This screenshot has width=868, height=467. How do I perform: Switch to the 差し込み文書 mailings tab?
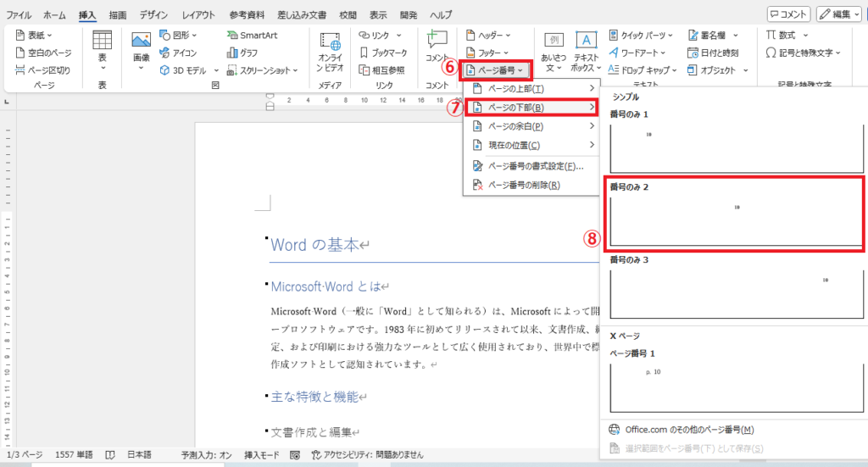pos(302,15)
